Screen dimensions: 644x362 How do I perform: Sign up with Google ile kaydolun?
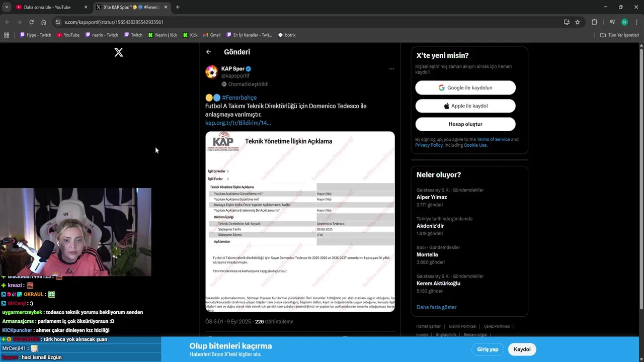click(465, 87)
